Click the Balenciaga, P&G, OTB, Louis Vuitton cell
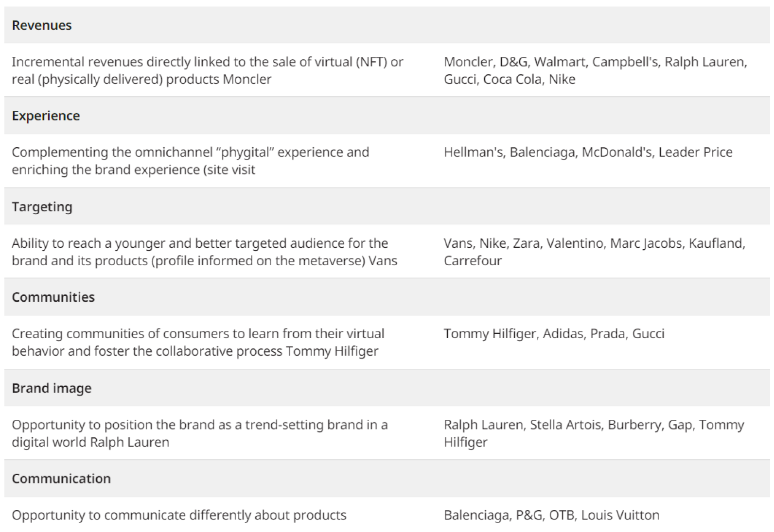Screen dimensions: 774x532 coord(551,515)
